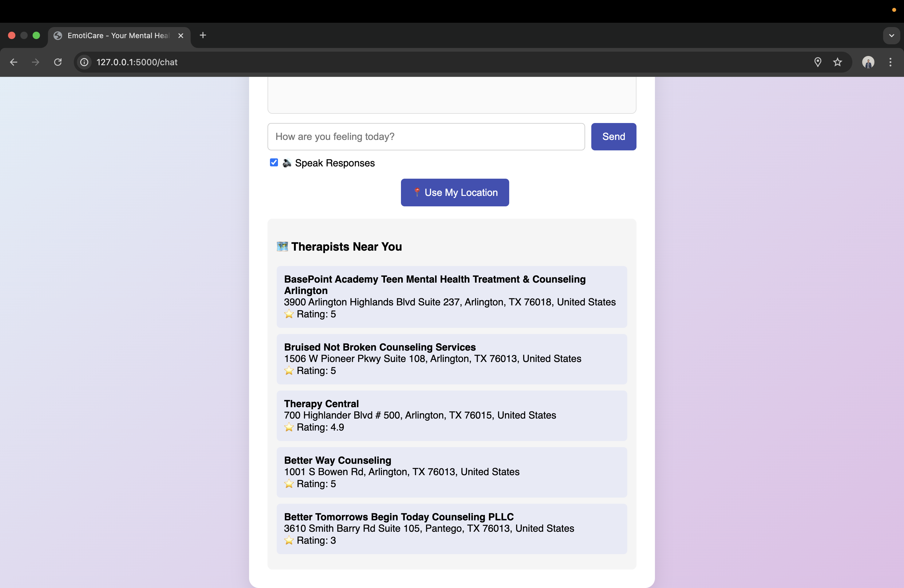This screenshot has width=904, height=588.
Task: Bookmark this page with star icon
Action: pos(838,62)
